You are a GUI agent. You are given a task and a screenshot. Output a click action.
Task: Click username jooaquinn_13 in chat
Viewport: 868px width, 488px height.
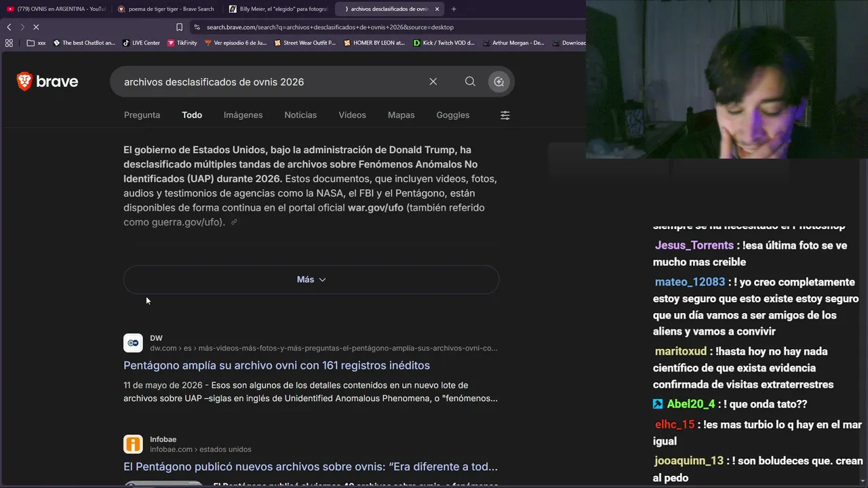[689, 461]
